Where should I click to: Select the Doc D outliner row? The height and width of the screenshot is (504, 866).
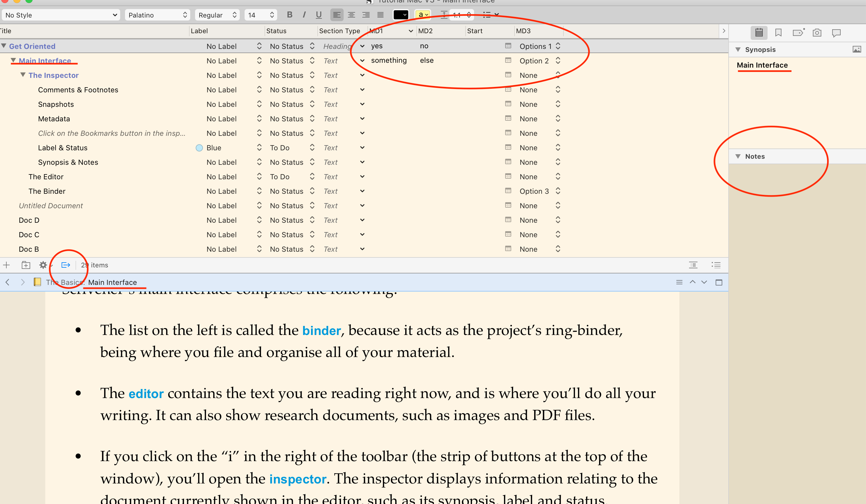pyautogui.click(x=364, y=220)
